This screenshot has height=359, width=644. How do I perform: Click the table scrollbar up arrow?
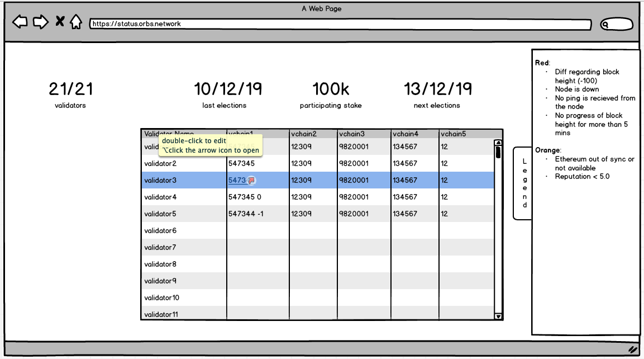click(498, 143)
